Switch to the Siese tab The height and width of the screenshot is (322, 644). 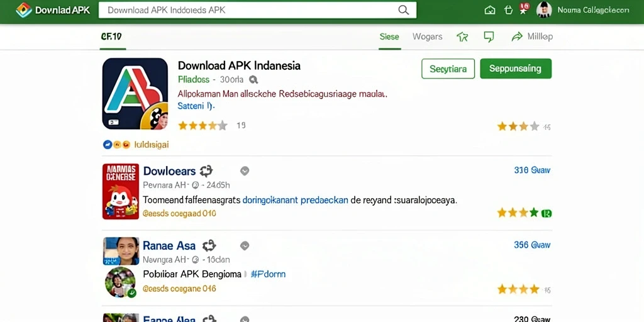coord(389,36)
